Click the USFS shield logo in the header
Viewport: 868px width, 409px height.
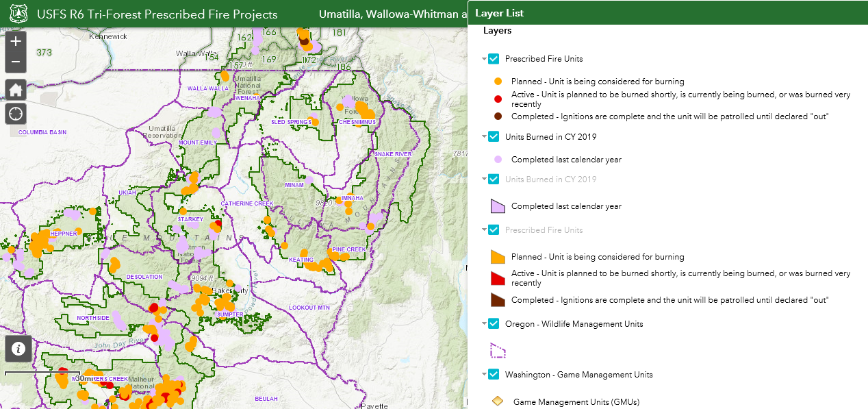[x=18, y=13]
